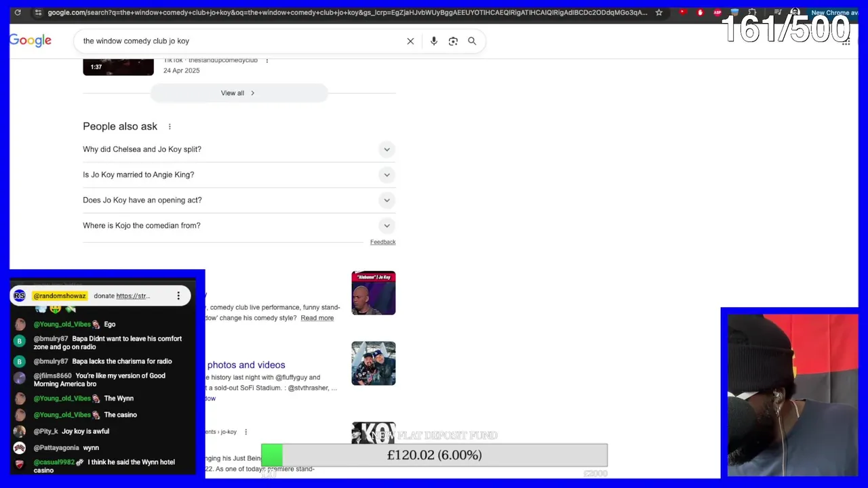Viewport: 868px width, 488px height.
Task: Open the two-men stadium photo thumbnail
Action: click(x=373, y=363)
